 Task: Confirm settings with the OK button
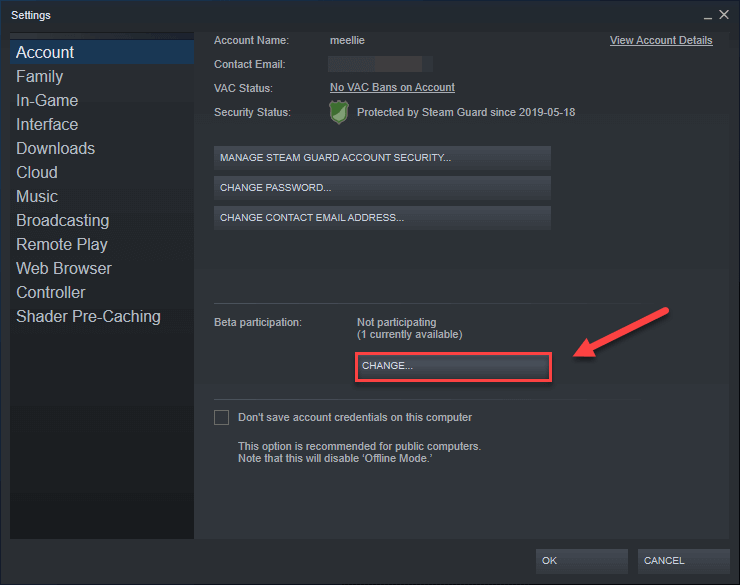pos(581,561)
